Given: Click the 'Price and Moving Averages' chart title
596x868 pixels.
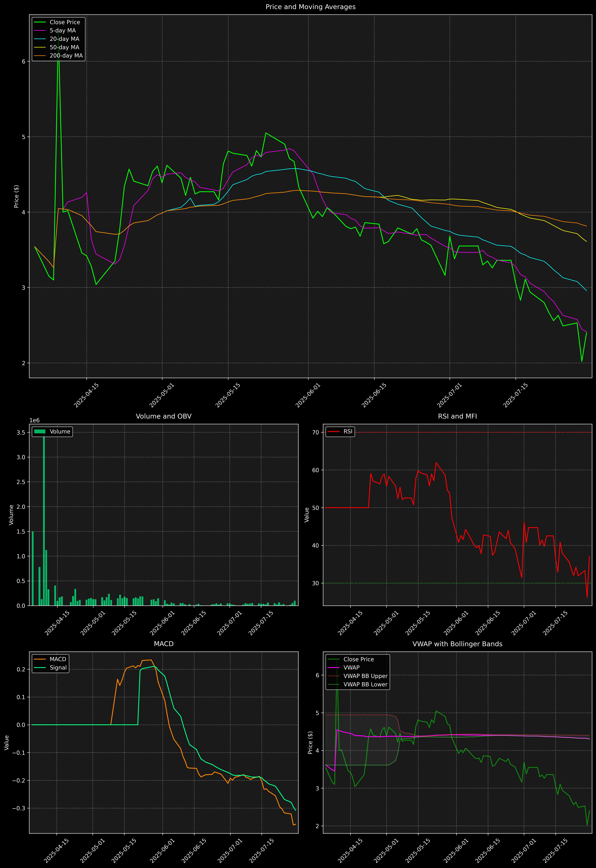Looking at the screenshot, I should [x=310, y=7].
